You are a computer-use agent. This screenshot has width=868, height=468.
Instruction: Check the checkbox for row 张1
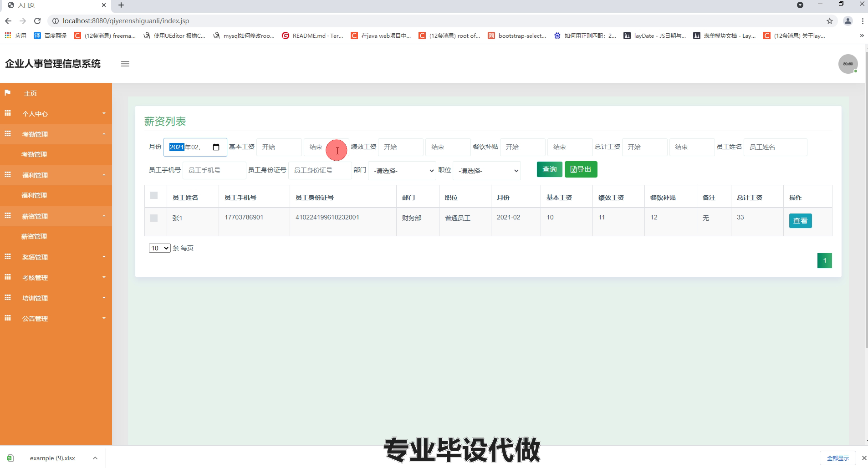pos(154,218)
